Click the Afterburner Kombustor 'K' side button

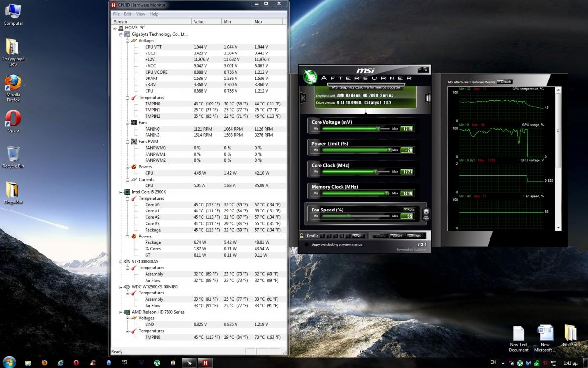coord(303,98)
